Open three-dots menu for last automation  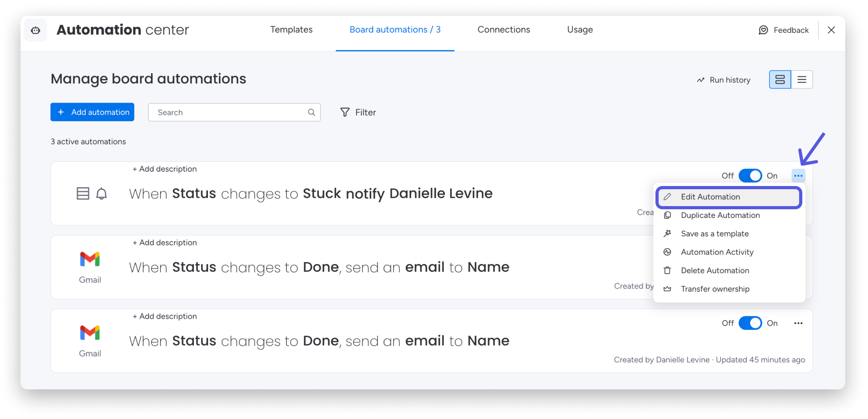[798, 323]
